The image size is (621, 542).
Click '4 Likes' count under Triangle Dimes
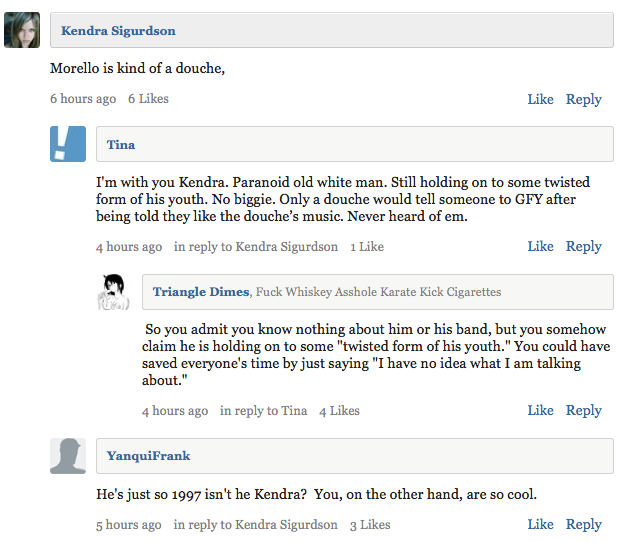[x=339, y=411]
